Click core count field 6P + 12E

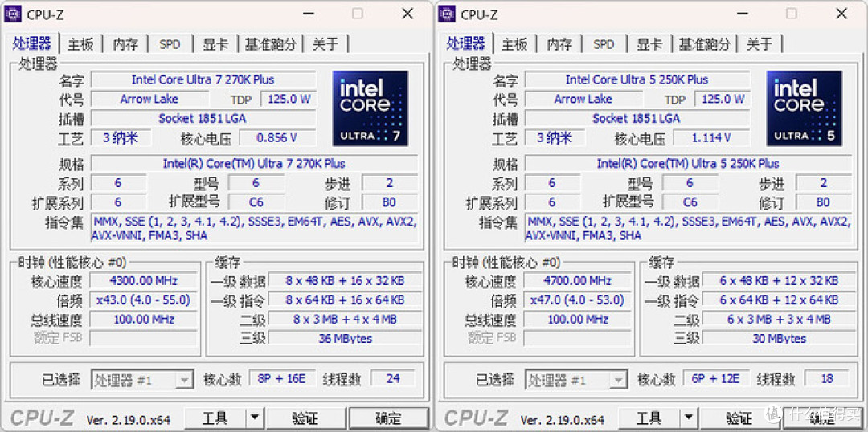716,379
